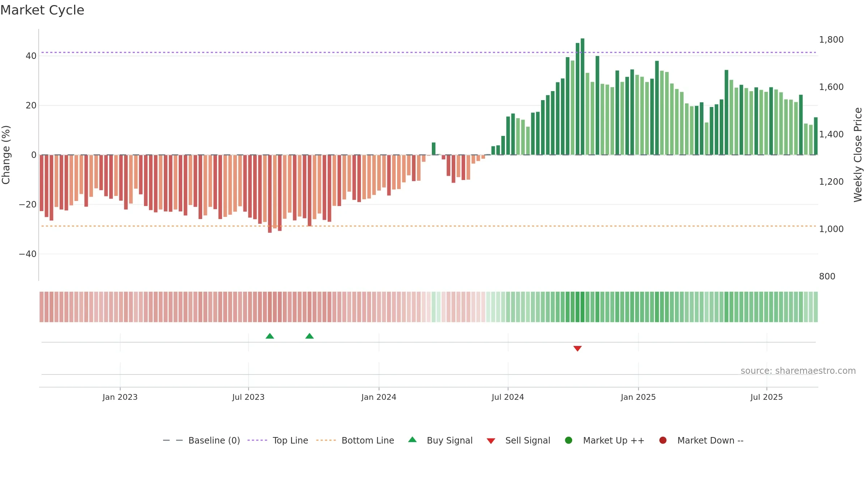The width and height of the screenshot is (868, 488).
Task: Click the Jul 2024 axis label
Action: [508, 397]
